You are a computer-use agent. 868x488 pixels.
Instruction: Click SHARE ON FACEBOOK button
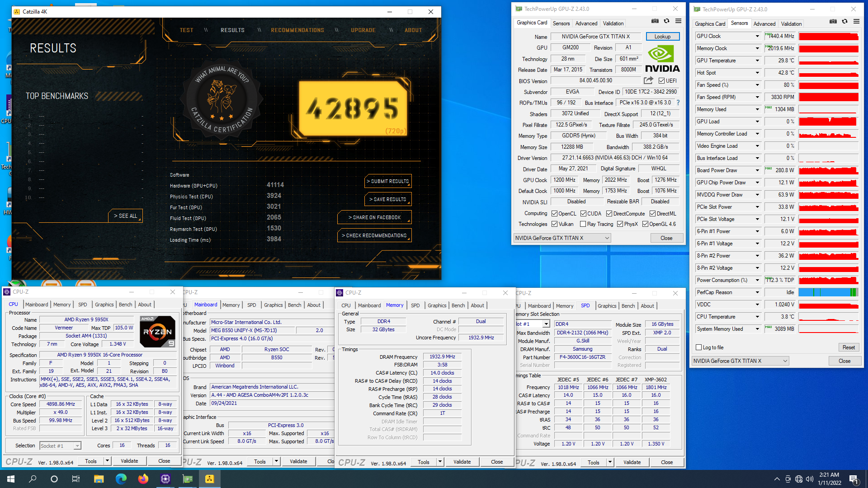[374, 217]
